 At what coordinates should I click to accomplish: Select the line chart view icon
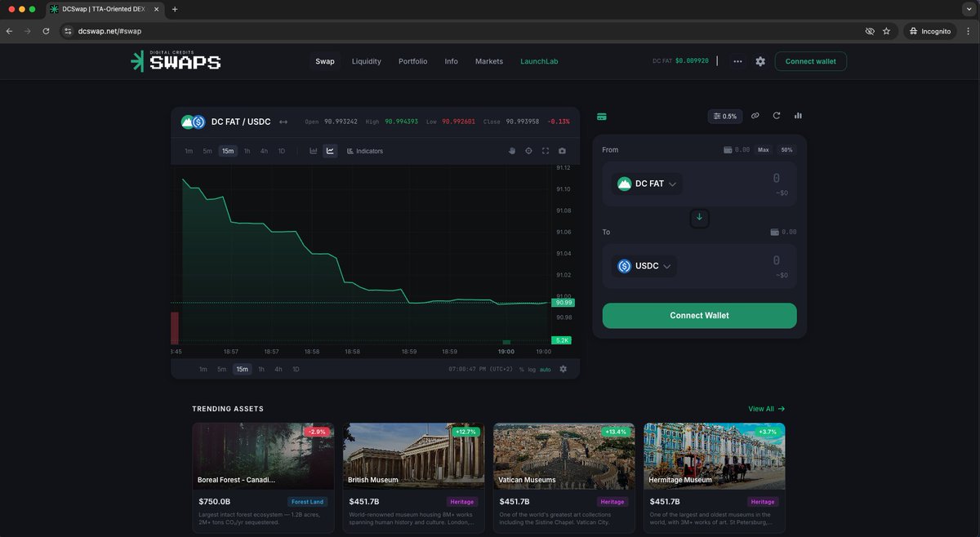tap(330, 151)
